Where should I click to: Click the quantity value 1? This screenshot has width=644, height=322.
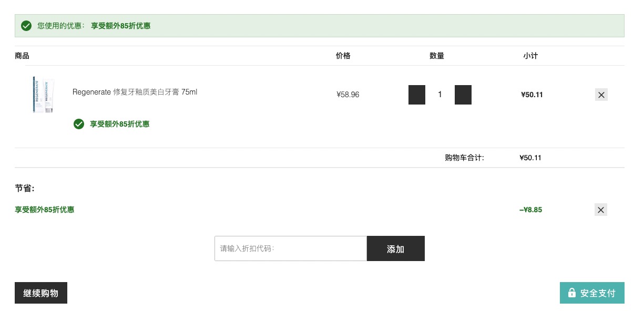[x=440, y=95]
